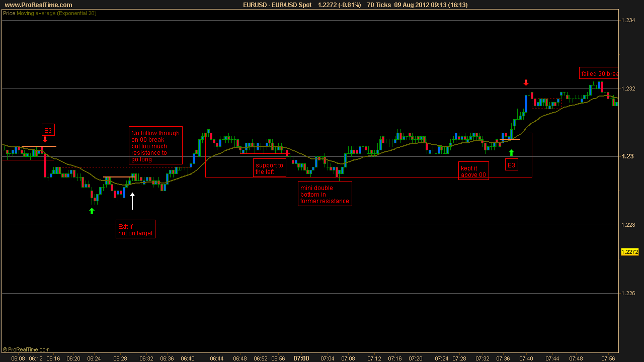This screenshot has width=644, height=362.
Task: Click the 07:48 time axis label
Action: pos(576,358)
